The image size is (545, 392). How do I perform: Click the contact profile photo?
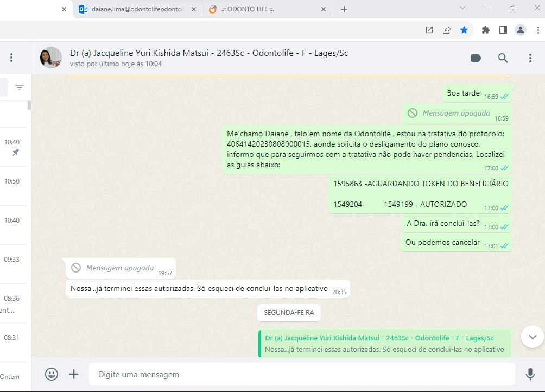(x=51, y=58)
